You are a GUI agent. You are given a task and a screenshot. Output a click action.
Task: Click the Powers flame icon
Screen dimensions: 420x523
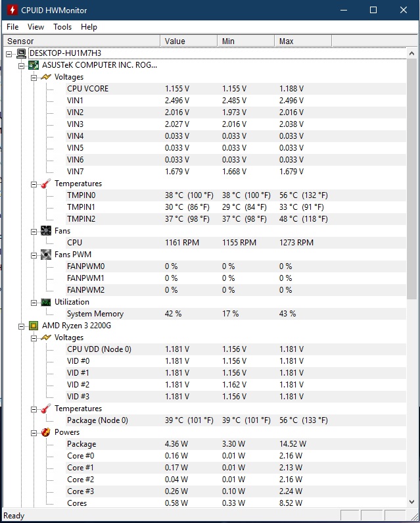click(x=45, y=432)
